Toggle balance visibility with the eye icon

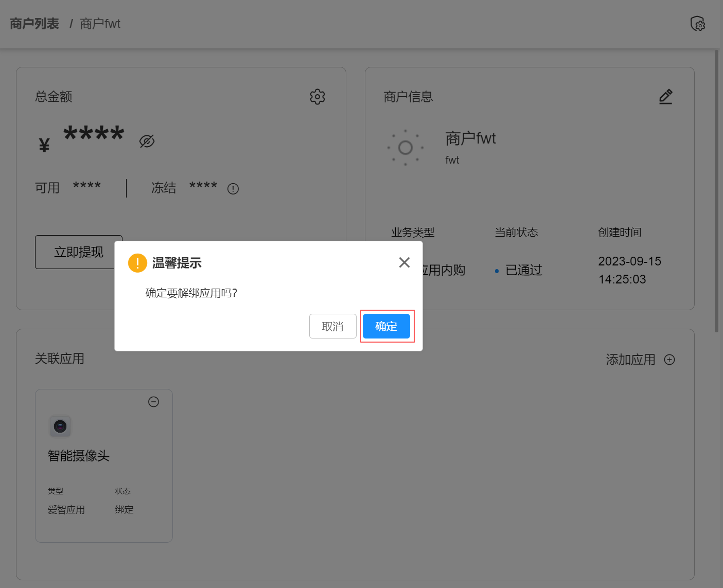point(147,141)
